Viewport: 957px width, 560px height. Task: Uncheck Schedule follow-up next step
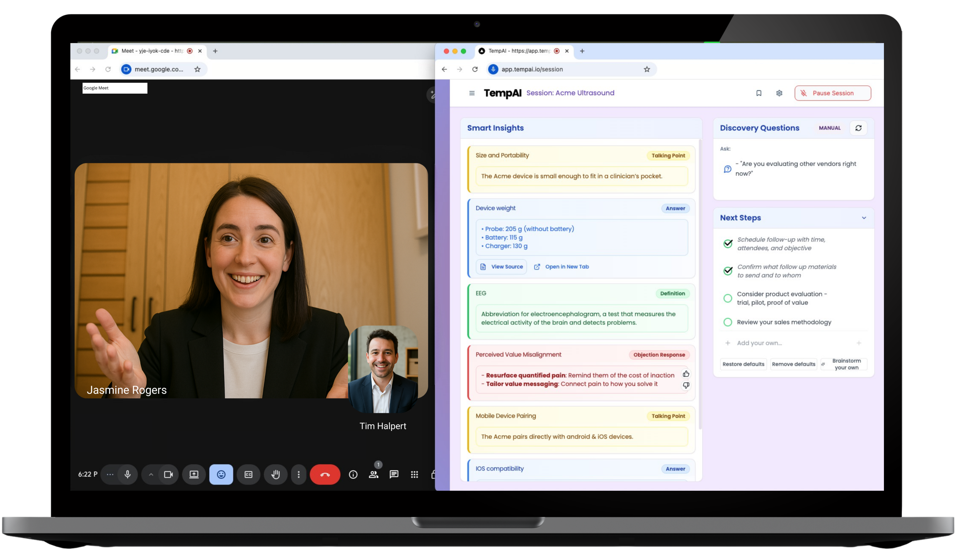[728, 244]
